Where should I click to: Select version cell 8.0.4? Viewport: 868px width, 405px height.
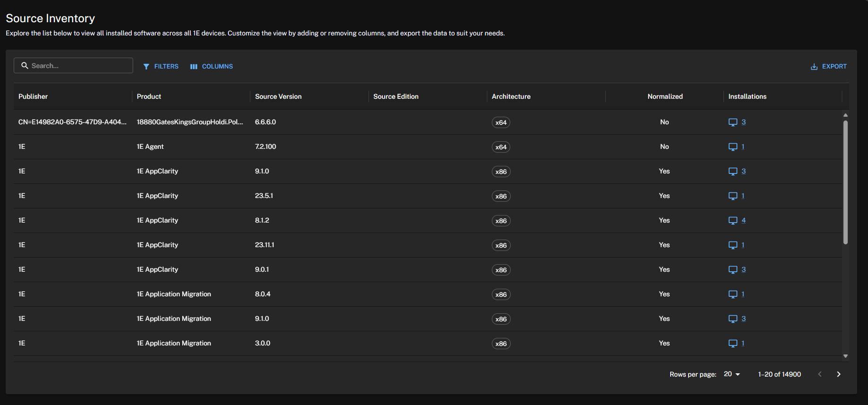tap(262, 294)
